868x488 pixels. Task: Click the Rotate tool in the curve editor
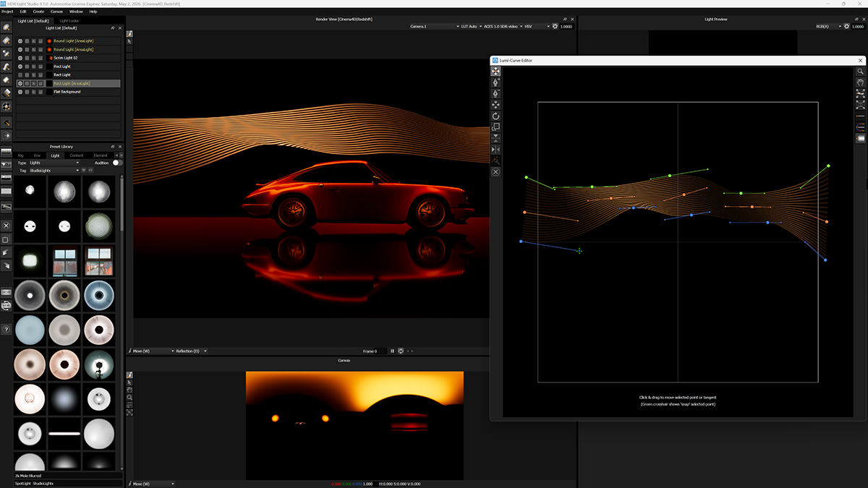pyautogui.click(x=495, y=116)
